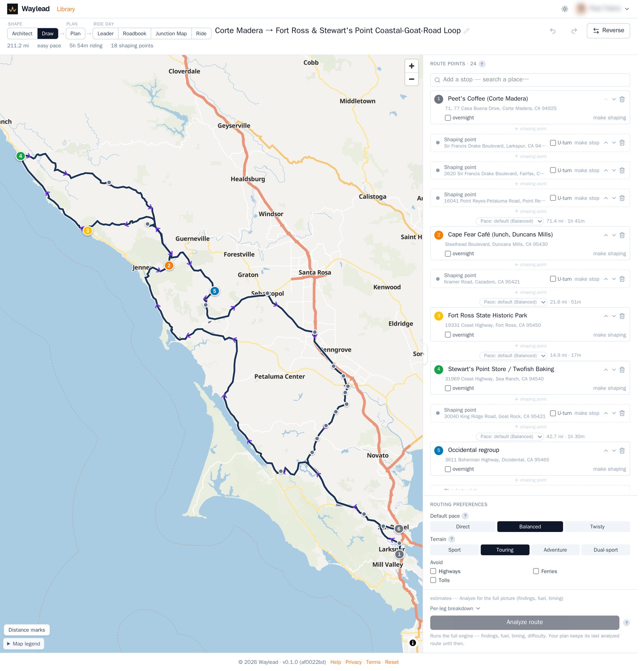Expand the Per-leg breakdown section
Viewport: 644px width, 671px height.
click(455, 608)
